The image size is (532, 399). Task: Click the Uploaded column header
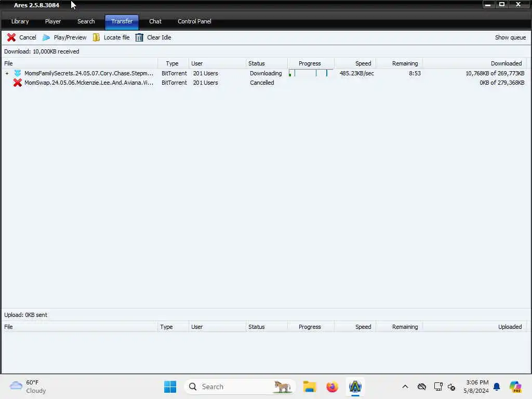pyautogui.click(x=475, y=327)
